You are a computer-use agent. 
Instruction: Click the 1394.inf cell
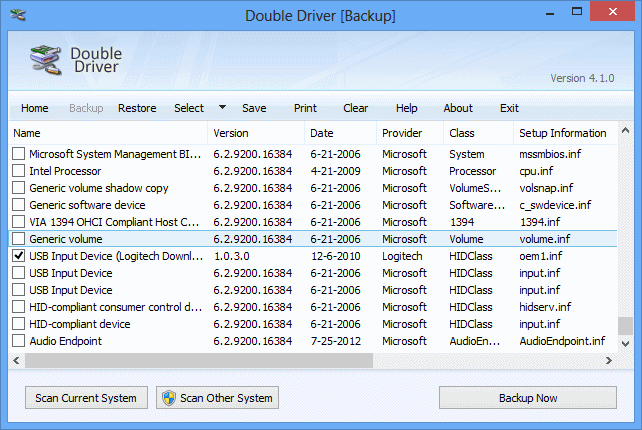click(x=540, y=222)
